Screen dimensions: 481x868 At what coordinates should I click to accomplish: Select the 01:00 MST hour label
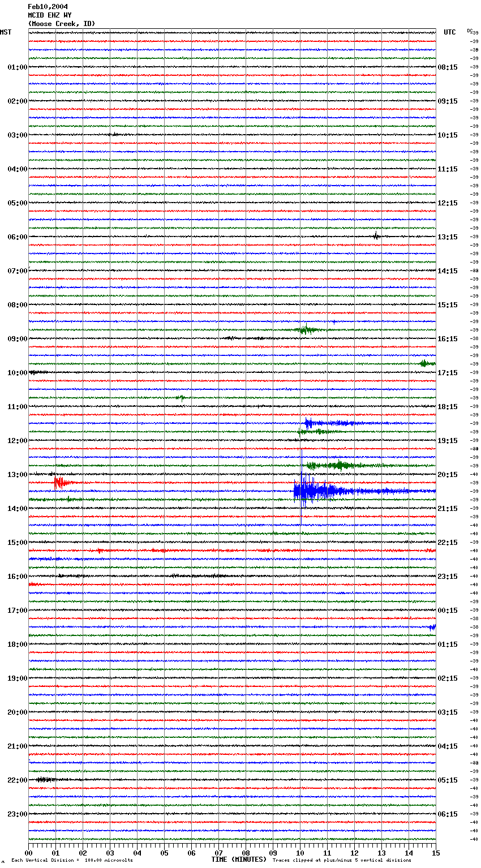pos(18,67)
